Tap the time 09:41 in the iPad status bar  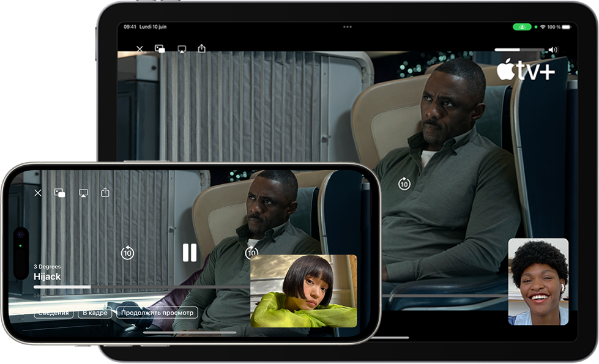point(130,27)
